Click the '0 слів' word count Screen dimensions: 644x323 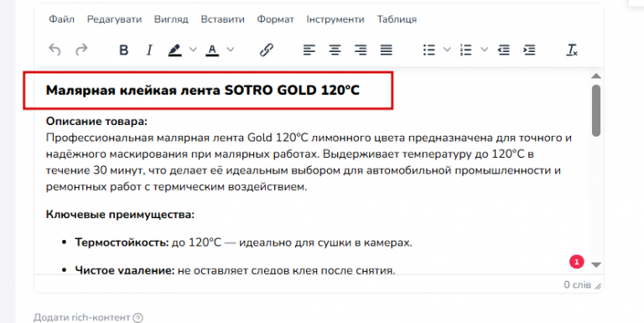pos(577,284)
